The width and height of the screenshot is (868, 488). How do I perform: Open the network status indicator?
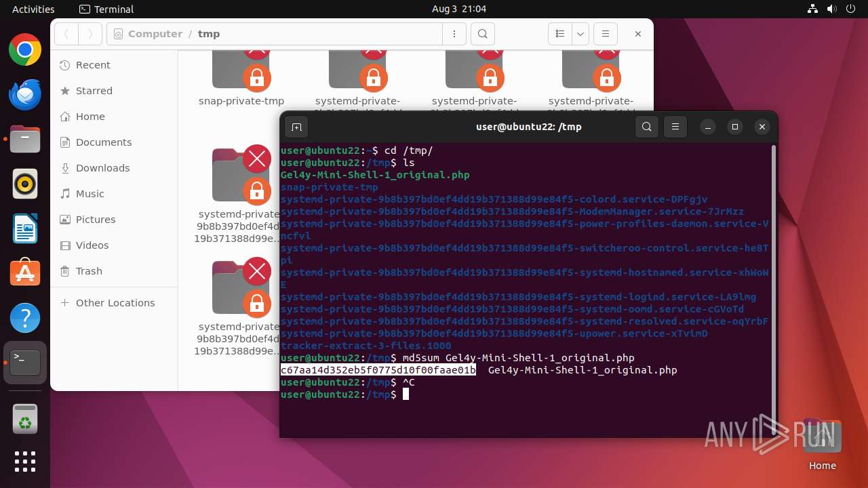pyautogui.click(x=812, y=9)
